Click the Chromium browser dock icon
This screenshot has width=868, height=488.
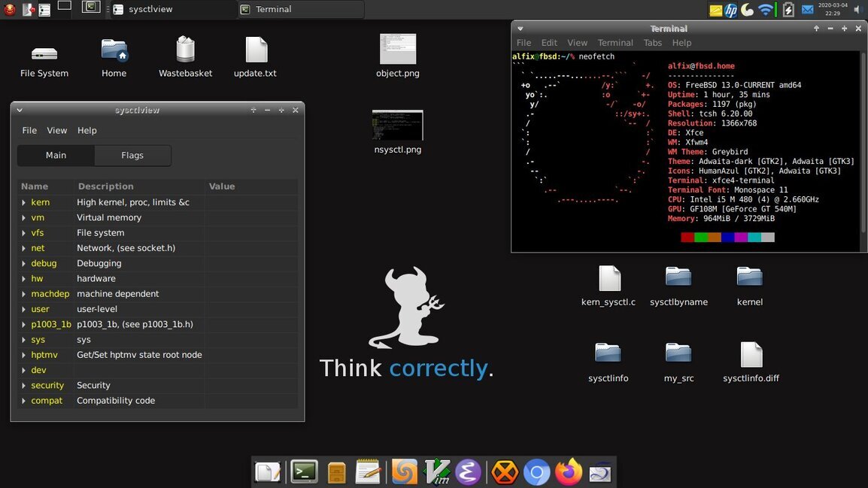point(536,472)
